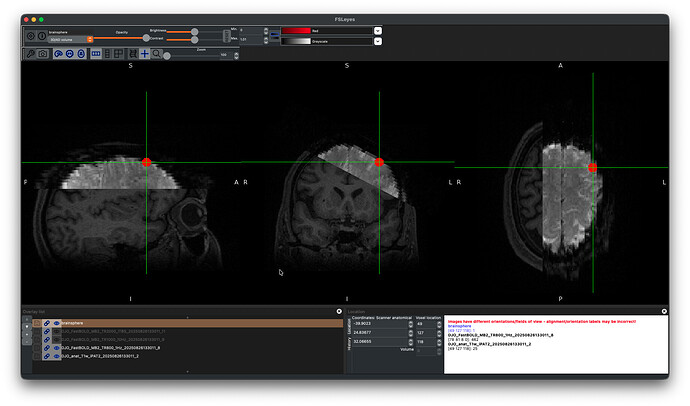Click the view settings spanner icon
Image resolution: width=690 pixels, height=406 pixels.
[31, 53]
